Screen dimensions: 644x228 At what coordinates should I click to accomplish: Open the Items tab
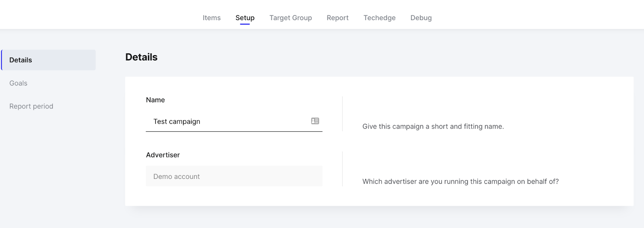point(212,18)
